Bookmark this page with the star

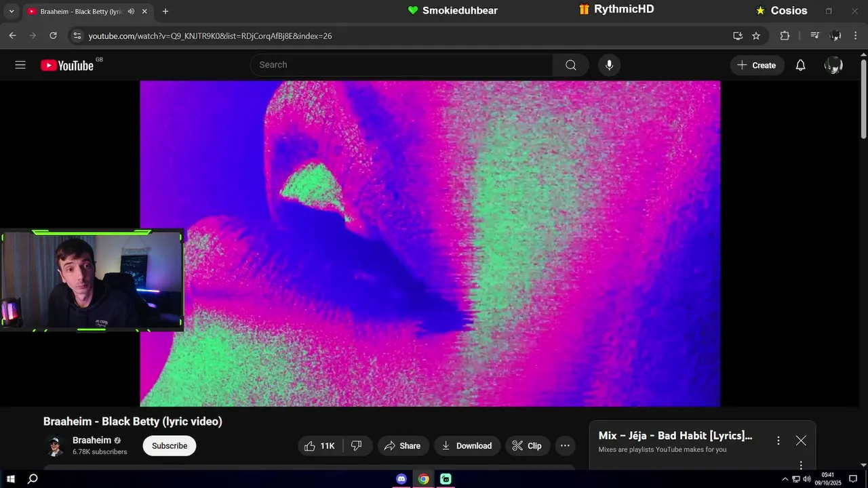tap(756, 36)
